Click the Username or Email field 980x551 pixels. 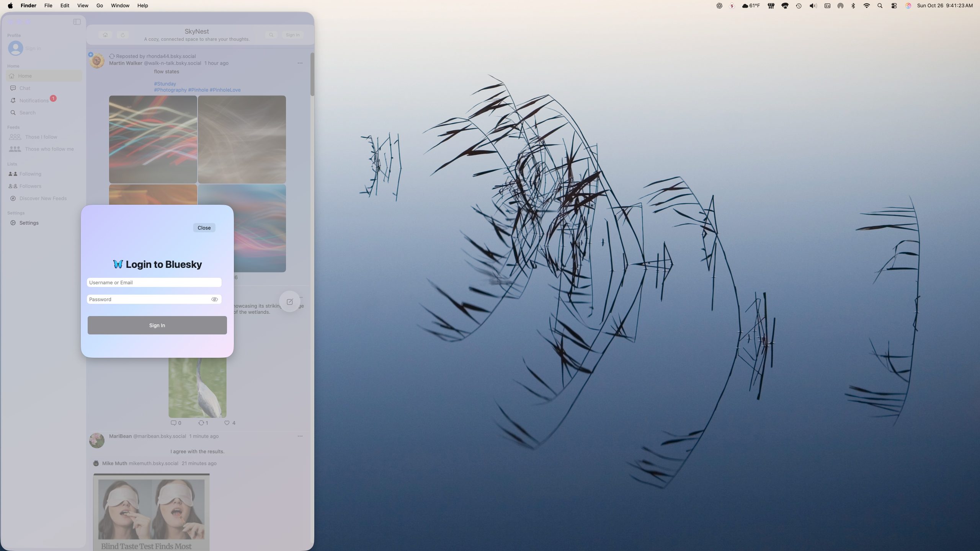tap(154, 282)
